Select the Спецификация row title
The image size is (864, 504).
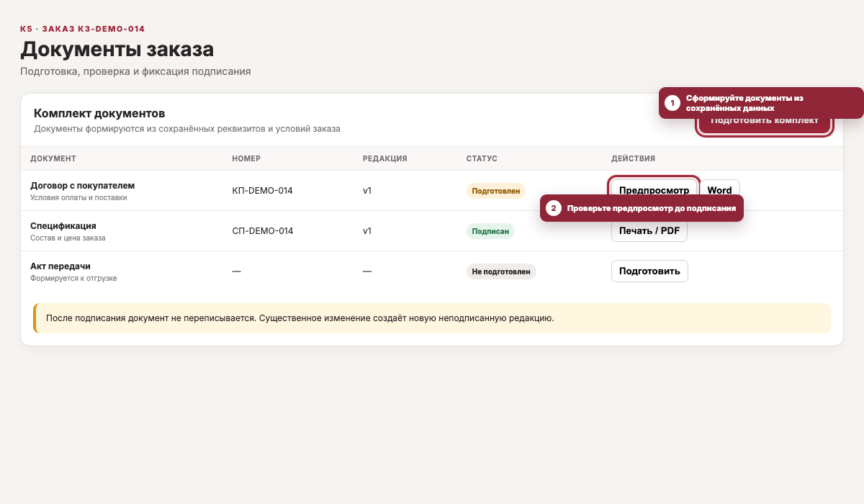click(x=63, y=225)
